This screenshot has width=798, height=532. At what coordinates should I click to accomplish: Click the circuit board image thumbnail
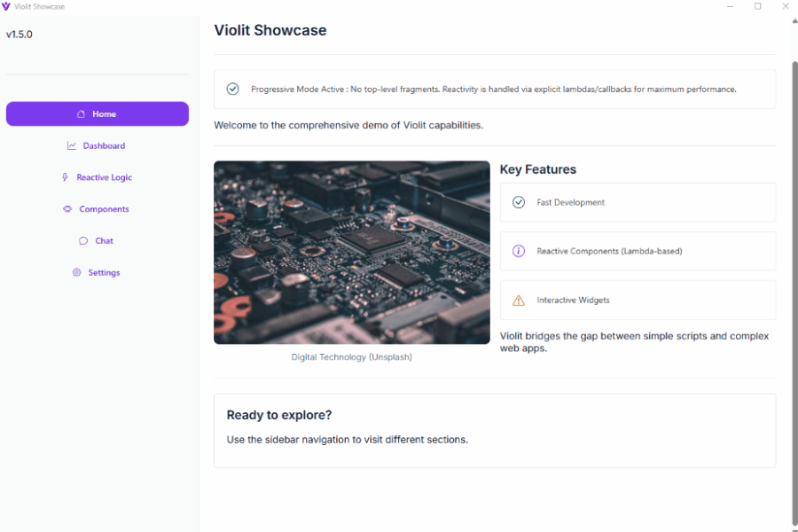click(x=351, y=252)
